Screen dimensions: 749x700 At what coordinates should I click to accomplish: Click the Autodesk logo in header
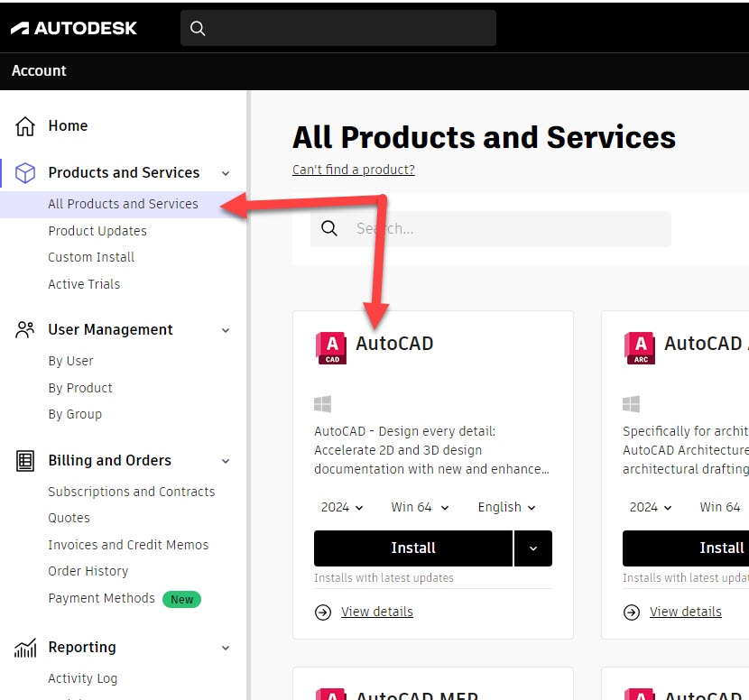74,28
